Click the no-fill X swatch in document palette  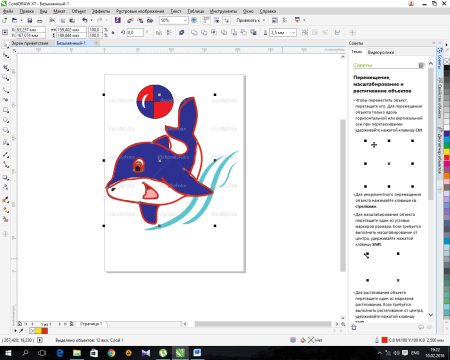click(x=32, y=331)
